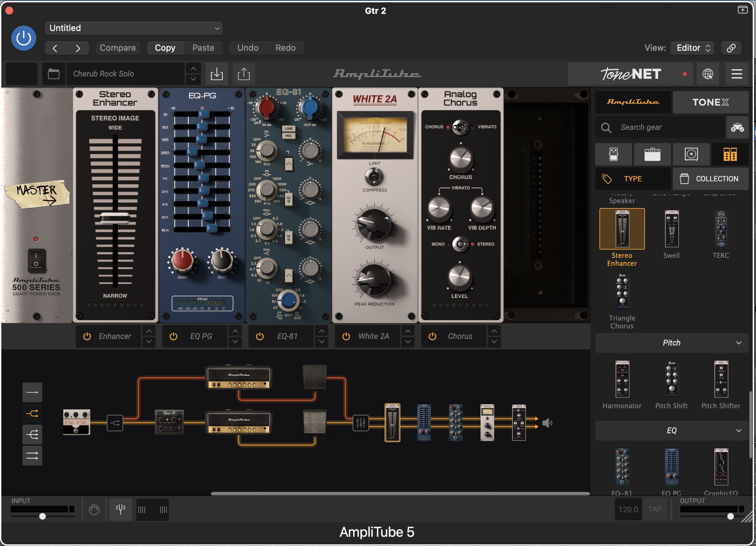This screenshot has width=756, height=546.
Task: Click the hamburger main menu icon
Action: (x=737, y=74)
